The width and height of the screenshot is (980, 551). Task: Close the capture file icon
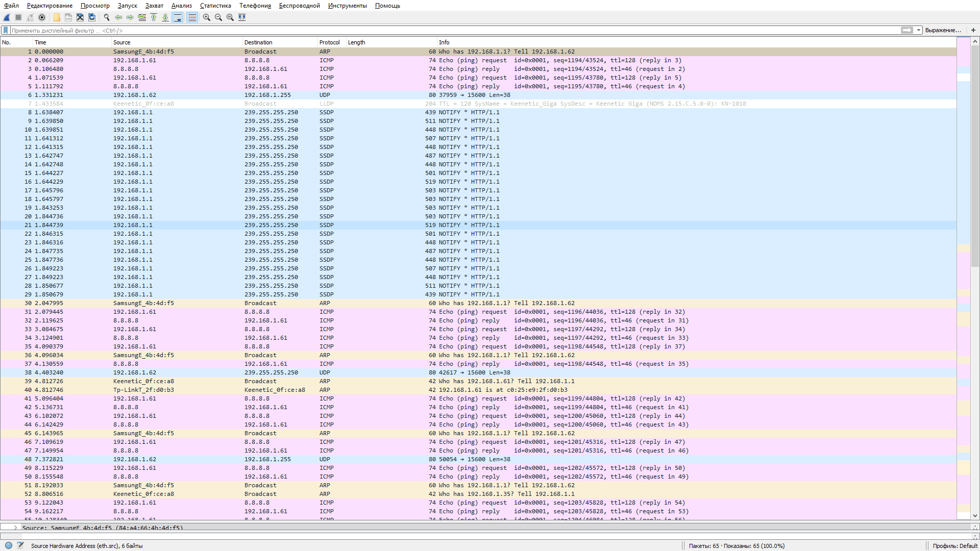click(80, 17)
